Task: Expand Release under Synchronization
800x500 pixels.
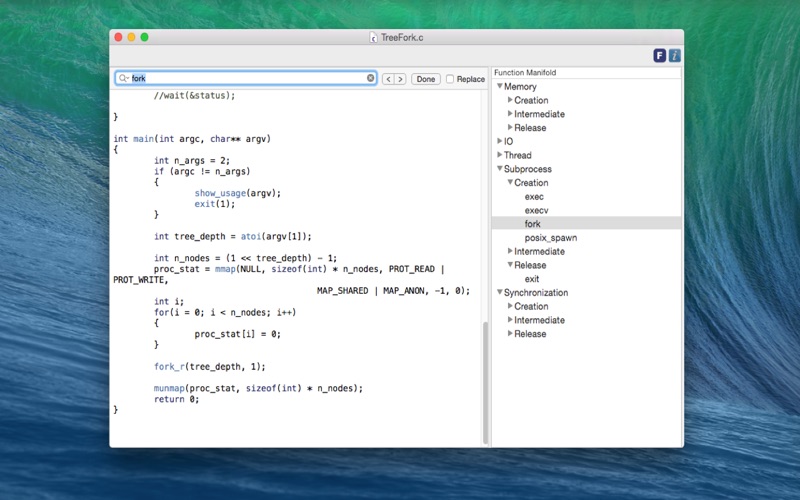Action: pyautogui.click(x=510, y=334)
